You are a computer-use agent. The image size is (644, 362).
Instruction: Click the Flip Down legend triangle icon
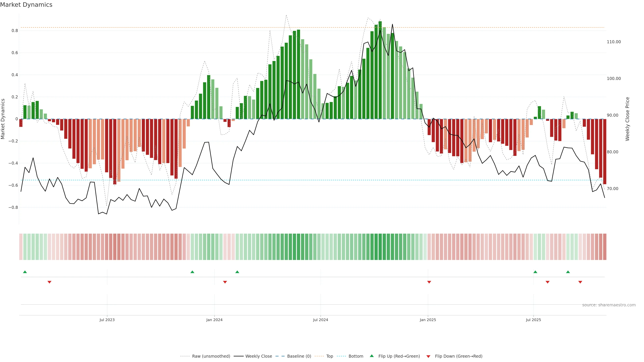pyautogui.click(x=428, y=356)
